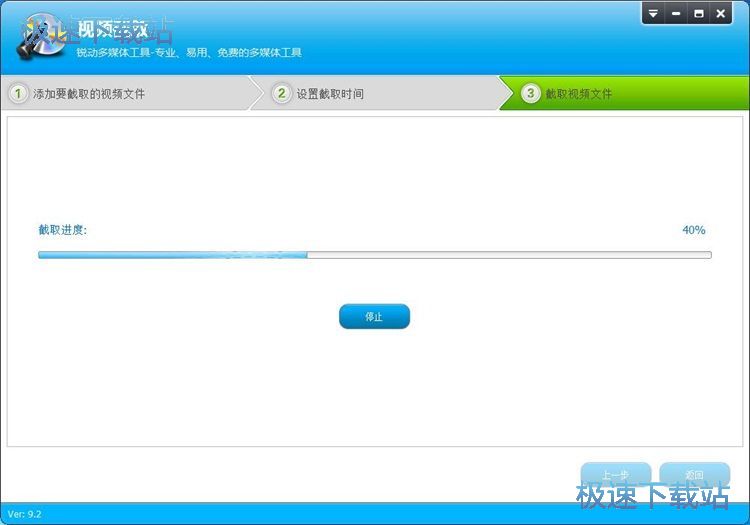750x525 pixels.
Task: Click the step 1 number circle
Action: point(18,93)
